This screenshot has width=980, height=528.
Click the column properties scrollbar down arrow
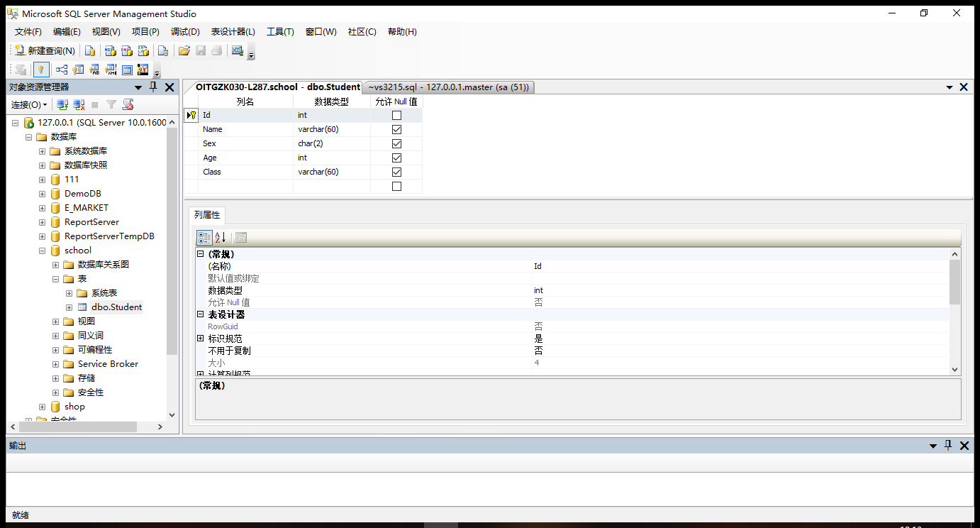pos(954,369)
